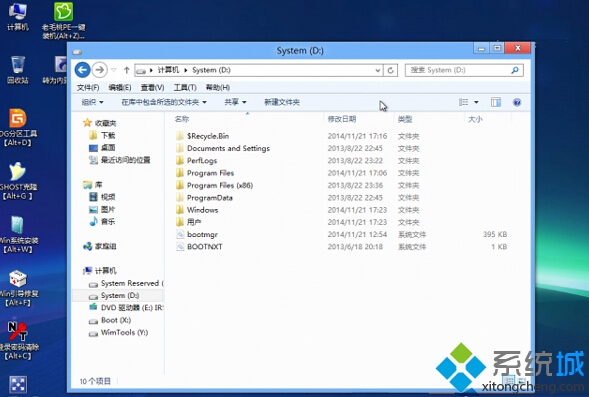589x397 pixels.
Task: Open the 查看(V) menu
Action: point(152,88)
